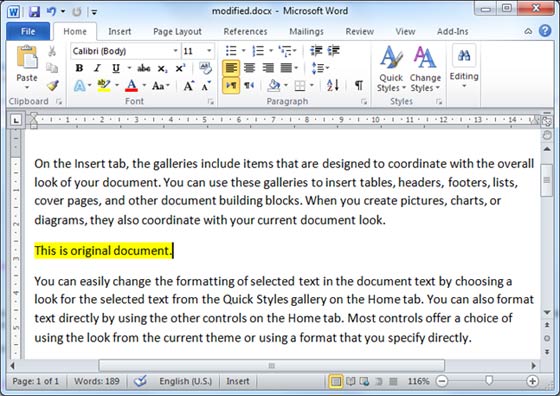Image resolution: width=560 pixels, height=396 pixels.
Task: Click Words: 189 in status bar
Action: (x=97, y=381)
